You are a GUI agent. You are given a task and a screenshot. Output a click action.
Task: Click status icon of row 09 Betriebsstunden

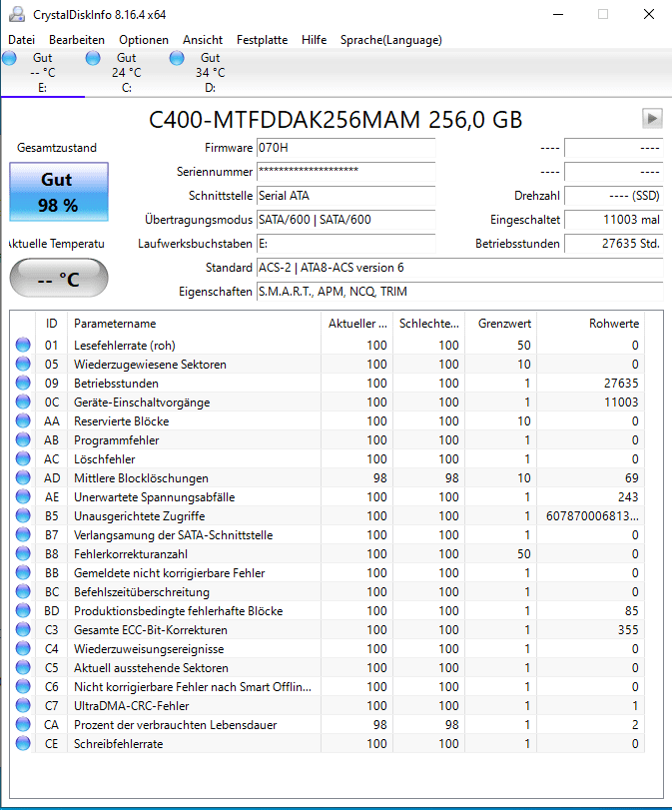(x=23, y=383)
